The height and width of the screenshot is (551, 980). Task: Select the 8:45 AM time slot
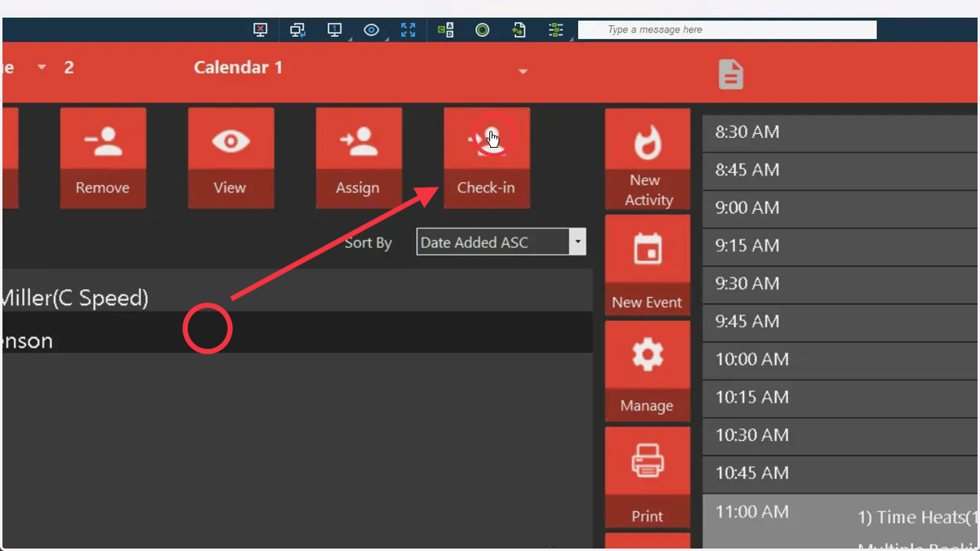(x=840, y=171)
